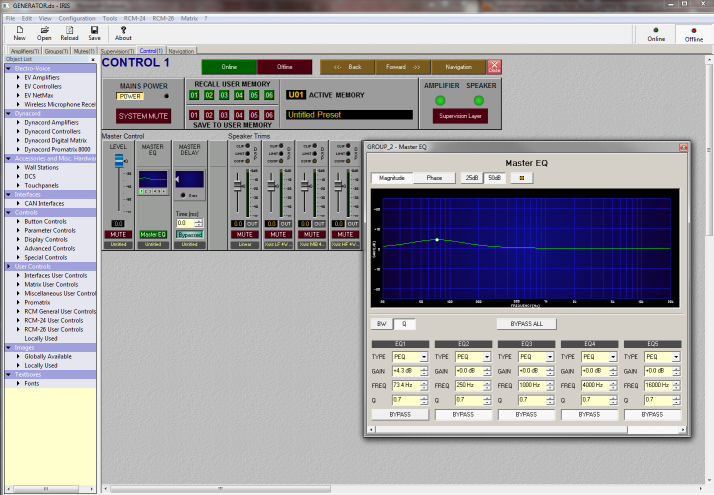Click the green Online button in Control 1
This screenshot has width=714, height=495.
229,67
